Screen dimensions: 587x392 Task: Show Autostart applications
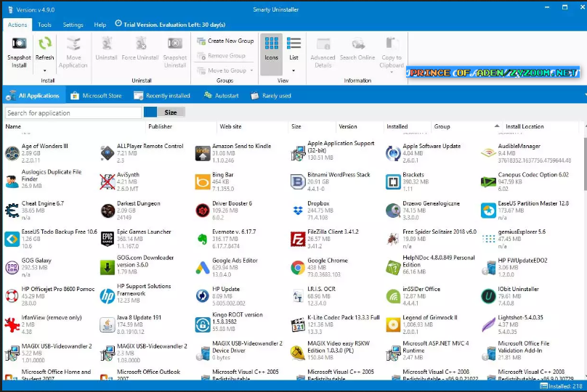[222, 96]
